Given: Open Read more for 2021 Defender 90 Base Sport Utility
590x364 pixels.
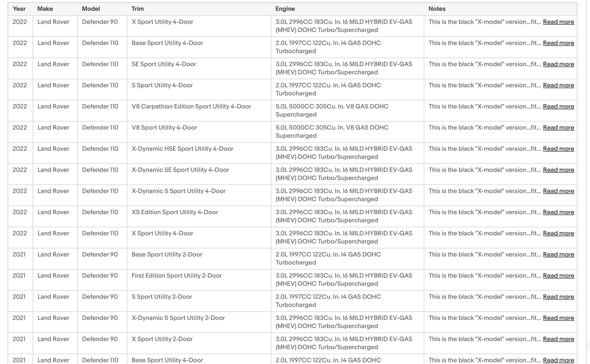Looking at the screenshot, I should pos(558,254).
